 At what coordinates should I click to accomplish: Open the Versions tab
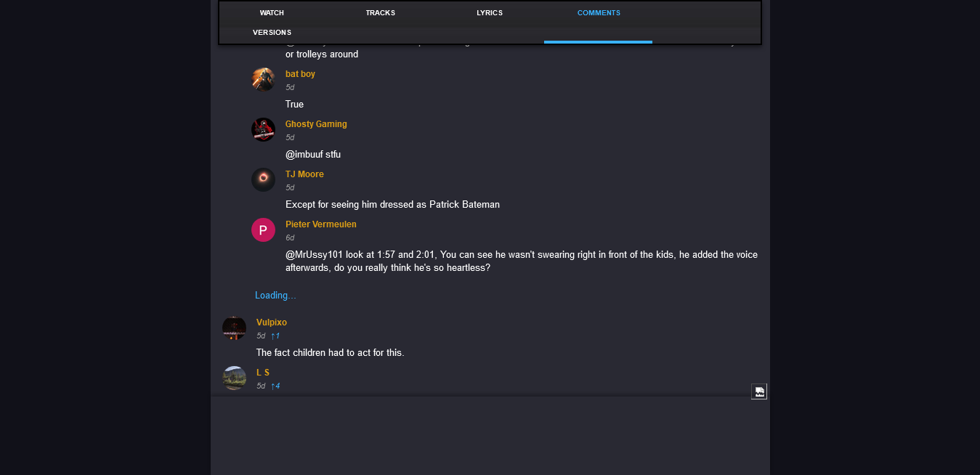pyautogui.click(x=272, y=33)
